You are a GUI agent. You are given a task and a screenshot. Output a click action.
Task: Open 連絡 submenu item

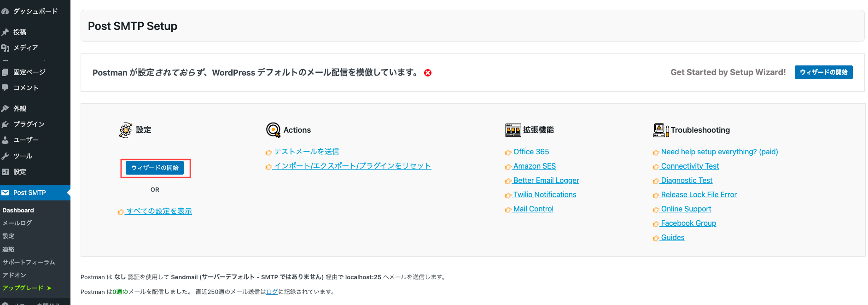click(8, 249)
